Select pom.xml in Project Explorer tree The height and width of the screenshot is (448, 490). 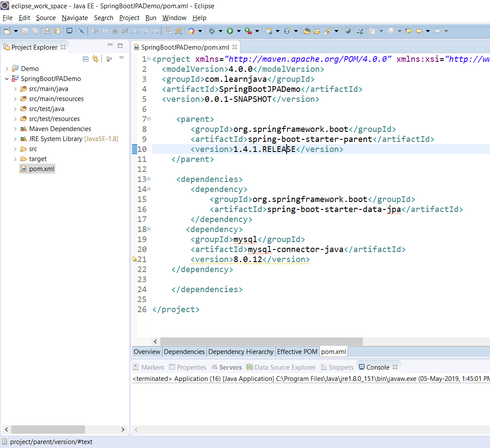pos(42,169)
